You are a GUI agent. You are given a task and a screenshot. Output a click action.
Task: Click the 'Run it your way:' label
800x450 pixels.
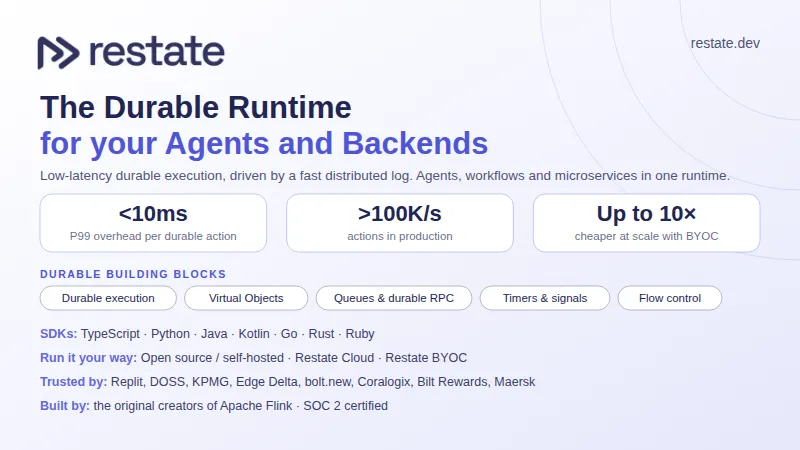click(88, 358)
